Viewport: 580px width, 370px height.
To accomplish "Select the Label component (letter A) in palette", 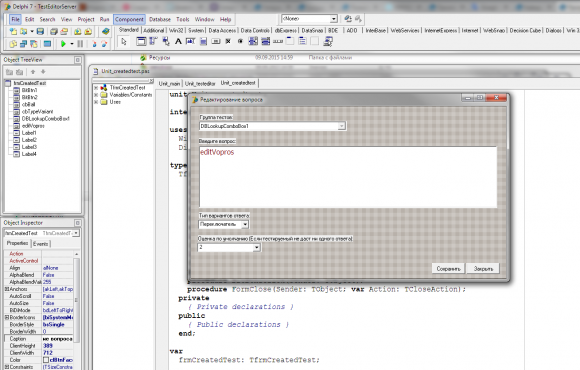I will 178,41.
